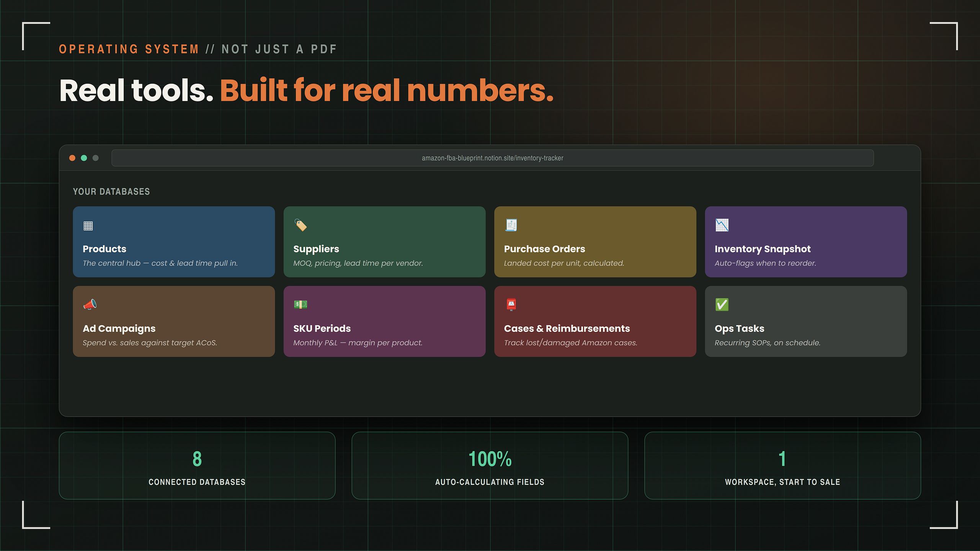Open the Products database card title
980x551 pixels.
(x=105, y=249)
